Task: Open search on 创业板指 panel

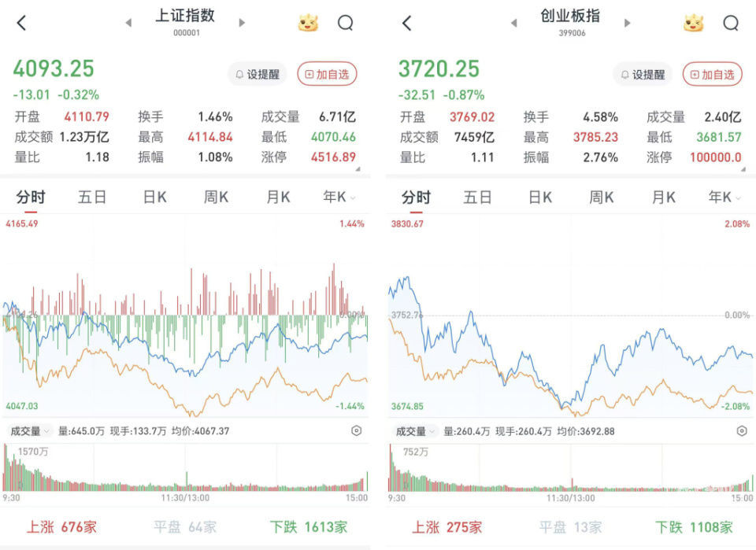Action: click(730, 23)
